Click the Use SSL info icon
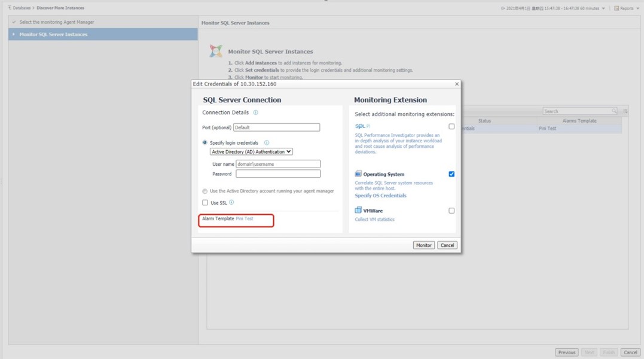Screen dimensions: 644x359 tap(231, 202)
